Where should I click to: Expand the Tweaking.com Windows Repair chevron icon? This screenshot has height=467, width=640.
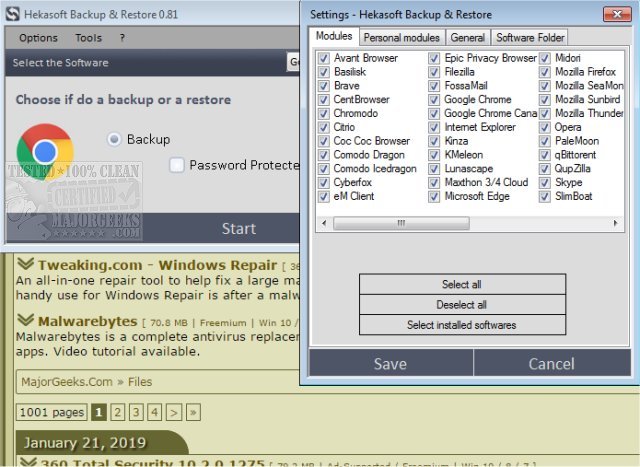click(25, 264)
